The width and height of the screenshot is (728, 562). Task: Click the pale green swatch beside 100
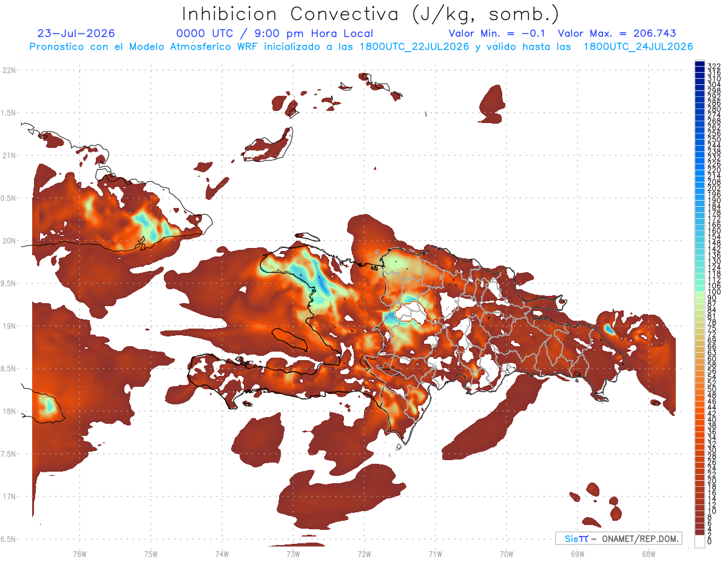point(699,295)
